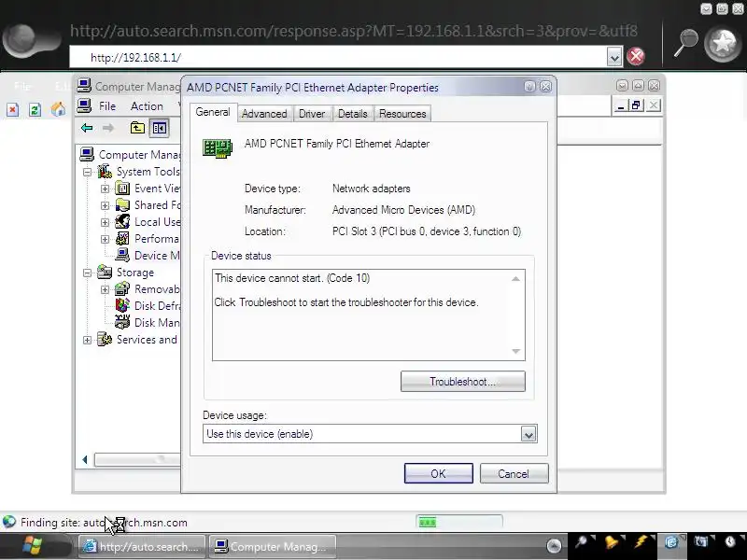
Task: Click the tree pane scrollbar left arrow
Action: click(85, 459)
